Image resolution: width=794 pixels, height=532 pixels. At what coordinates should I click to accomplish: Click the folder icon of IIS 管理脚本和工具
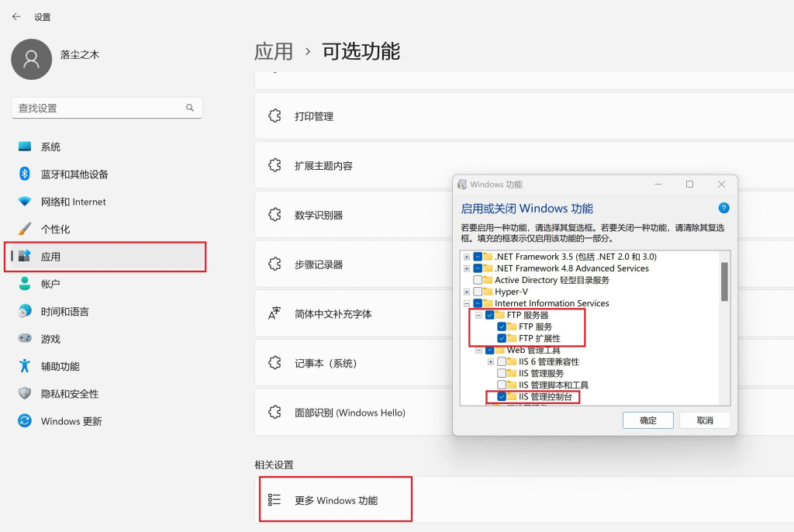[512, 385]
